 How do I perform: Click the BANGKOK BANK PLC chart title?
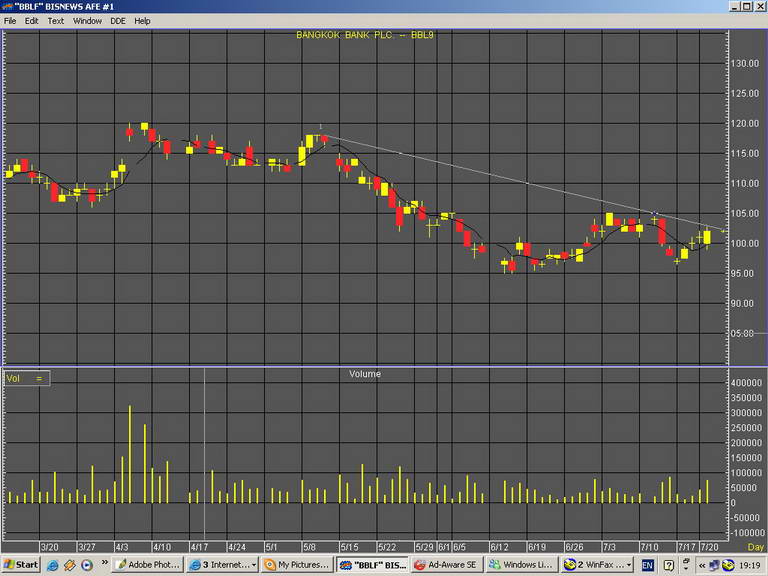click(365, 35)
